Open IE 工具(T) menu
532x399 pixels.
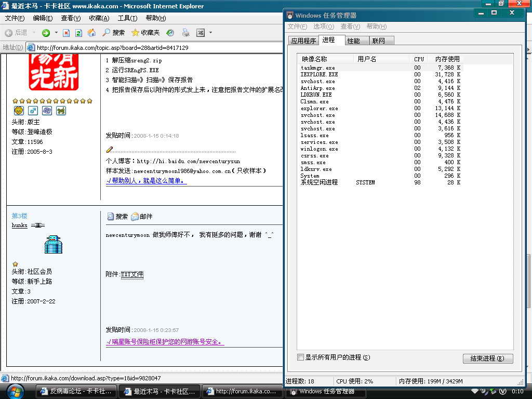pos(127,18)
